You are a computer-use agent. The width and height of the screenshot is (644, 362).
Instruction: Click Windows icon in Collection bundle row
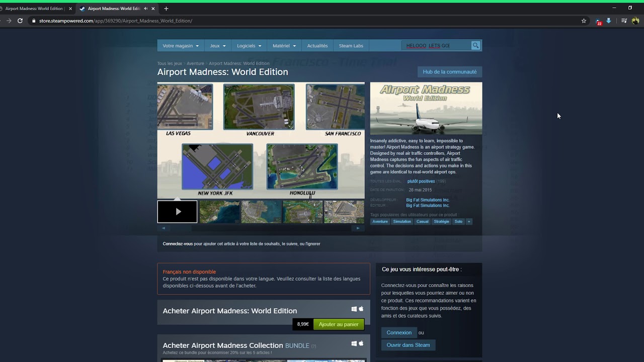point(354,344)
